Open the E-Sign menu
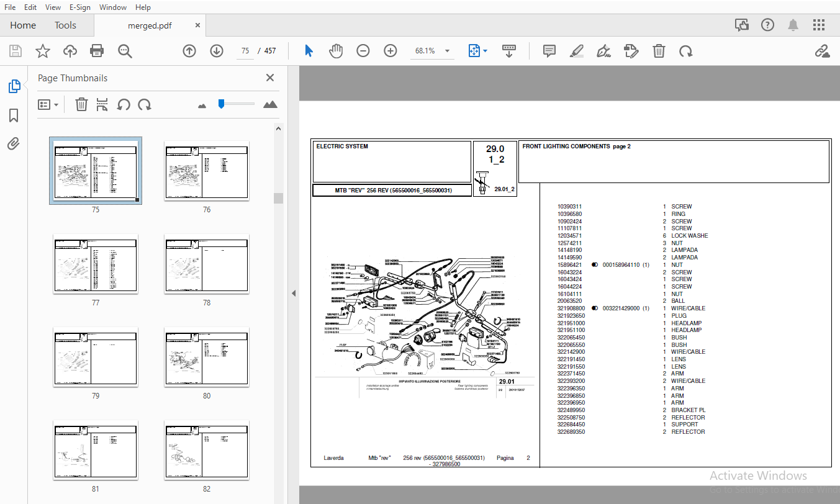Image resolution: width=840 pixels, height=504 pixels. click(x=80, y=7)
